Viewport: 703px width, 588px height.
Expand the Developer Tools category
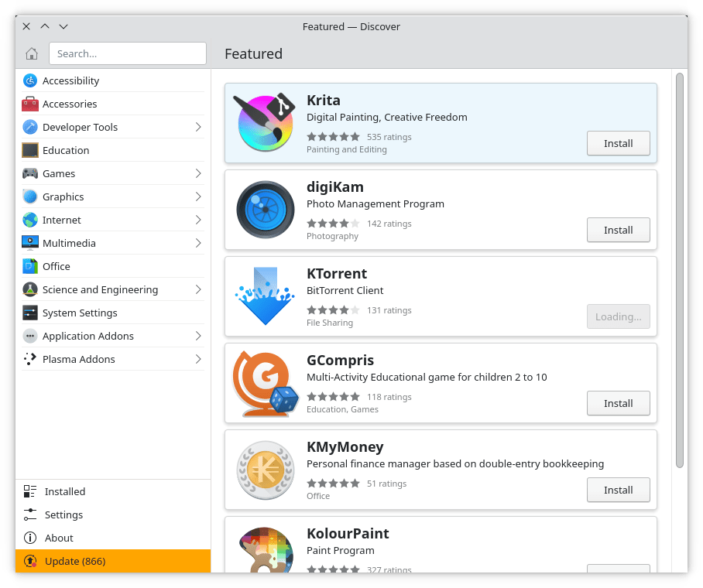tap(81, 127)
